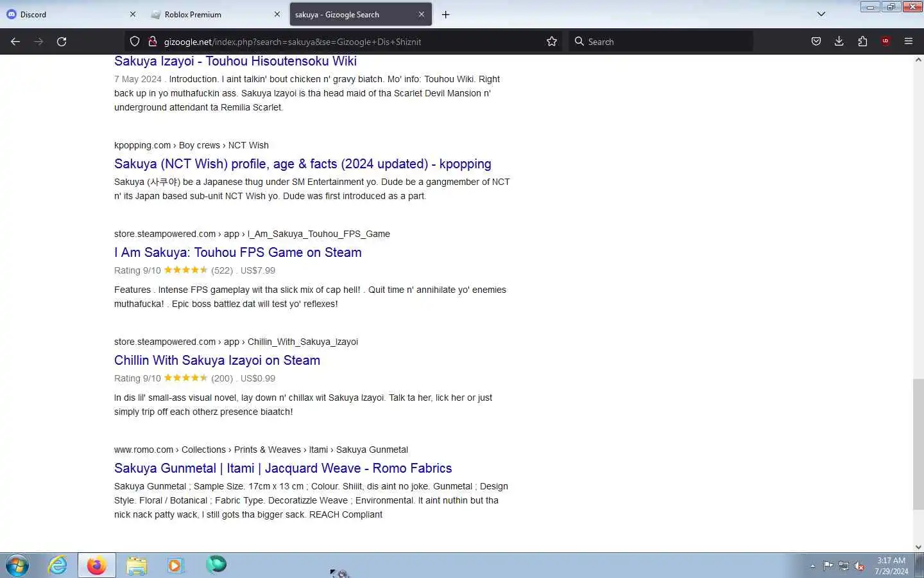
Task: Close the Gizoogle Search tab
Action: pos(422,14)
